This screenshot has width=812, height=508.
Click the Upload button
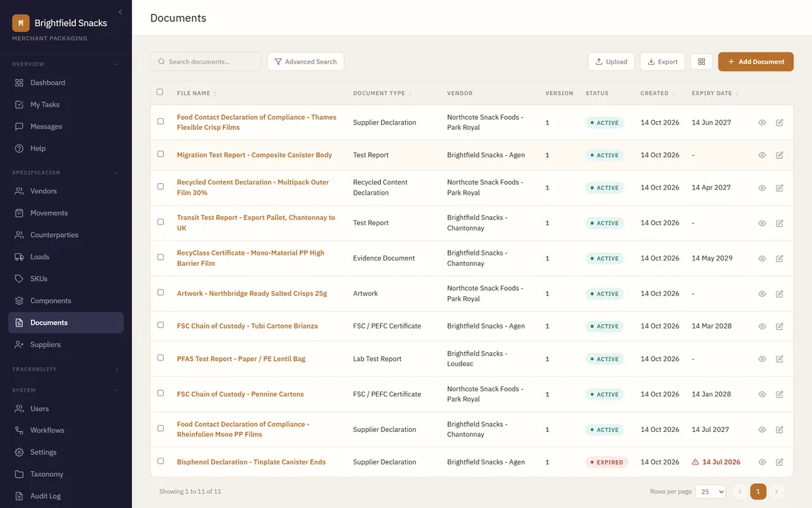[611, 61]
